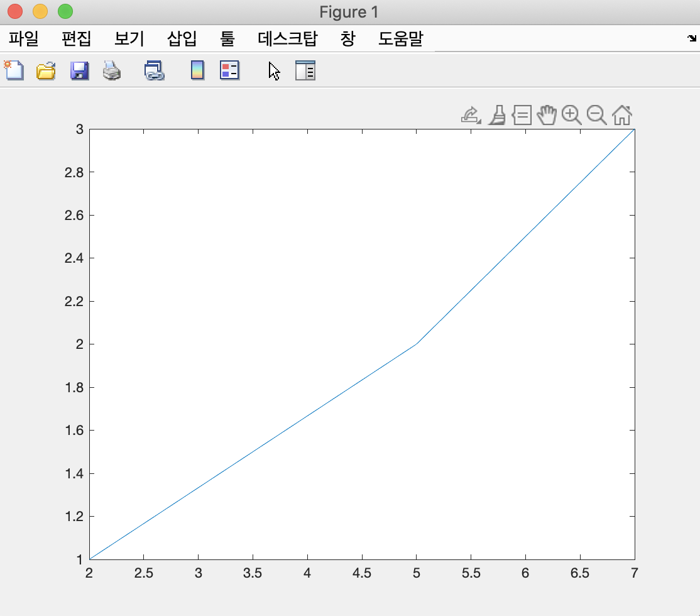The image size is (700, 616).
Task: Click the axes export/save-as icon
Action: coord(471,115)
